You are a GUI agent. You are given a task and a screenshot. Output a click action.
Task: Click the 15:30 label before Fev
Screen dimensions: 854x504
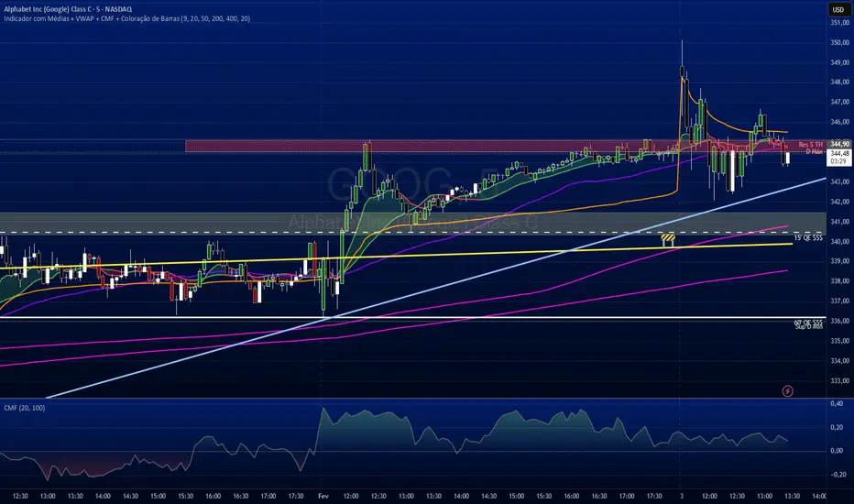click(186, 497)
